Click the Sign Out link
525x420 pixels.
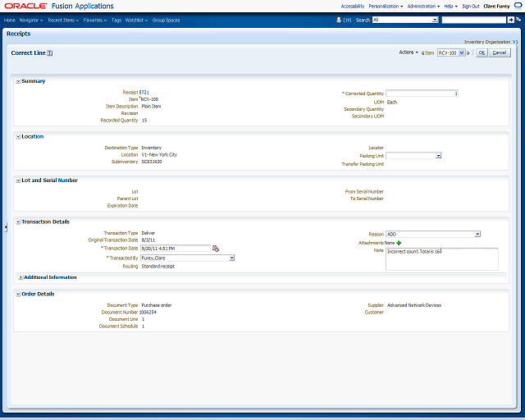pyautogui.click(x=470, y=6)
